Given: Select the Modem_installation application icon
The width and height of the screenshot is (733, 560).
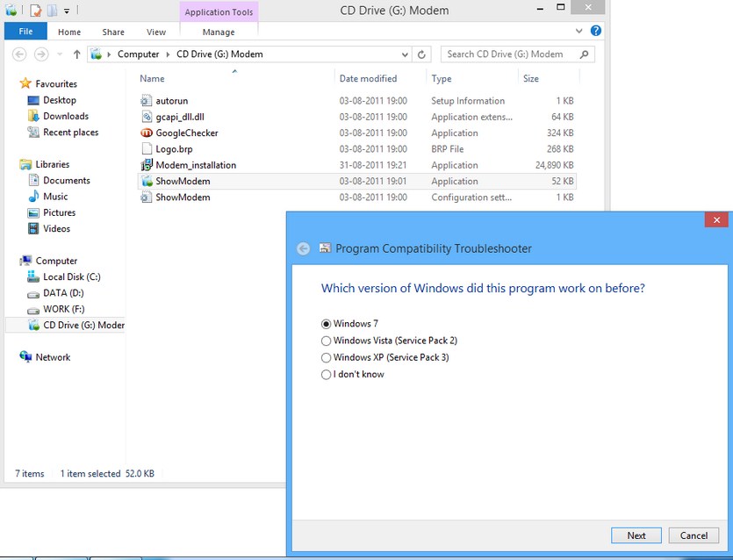Looking at the screenshot, I should pyautogui.click(x=147, y=164).
